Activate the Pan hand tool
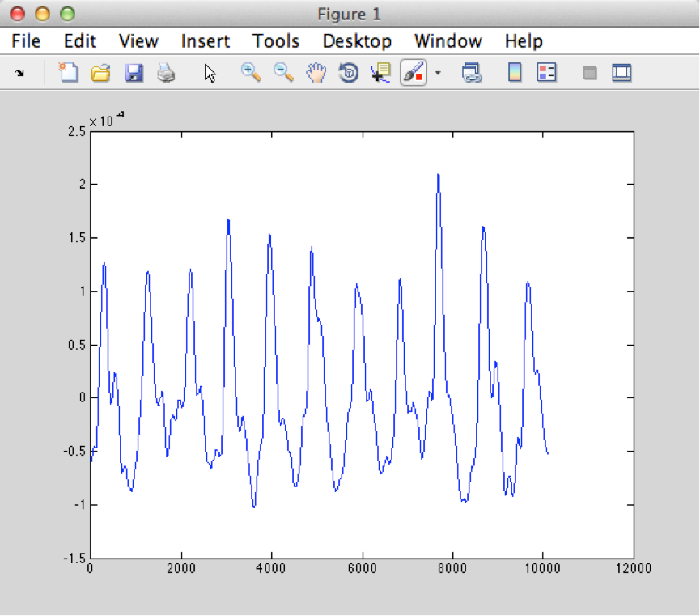The image size is (700, 616). point(316,73)
